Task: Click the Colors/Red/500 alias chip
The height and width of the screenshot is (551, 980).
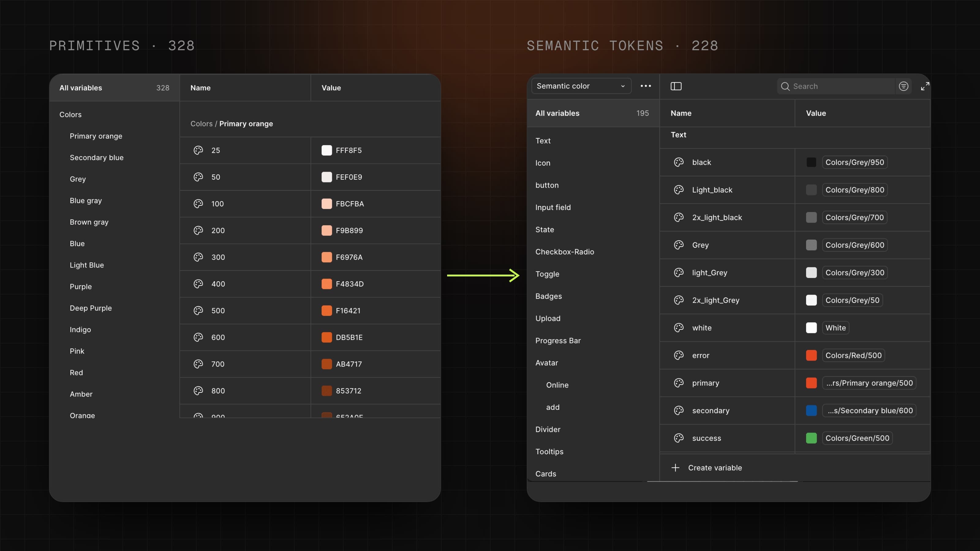Action: click(x=853, y=355)
